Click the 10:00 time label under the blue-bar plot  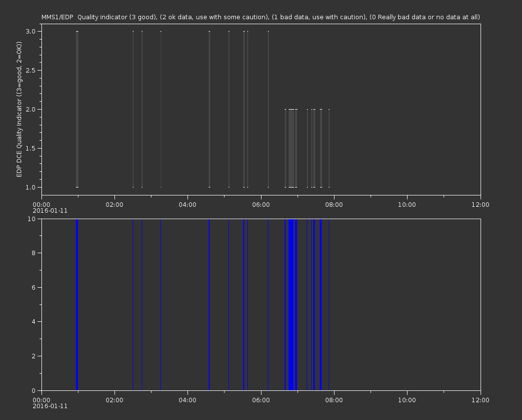[x=407, y=400]
